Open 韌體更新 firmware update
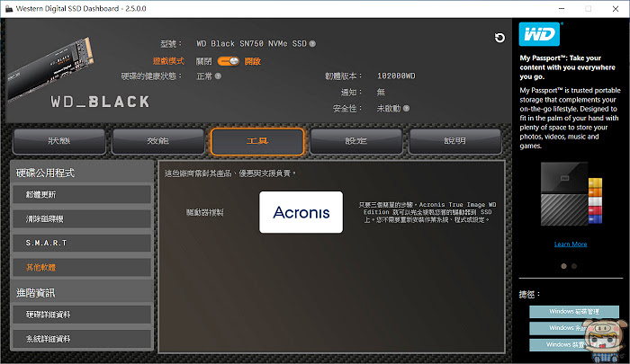Screen dimensions: 630x364 (x=82, y=195)
